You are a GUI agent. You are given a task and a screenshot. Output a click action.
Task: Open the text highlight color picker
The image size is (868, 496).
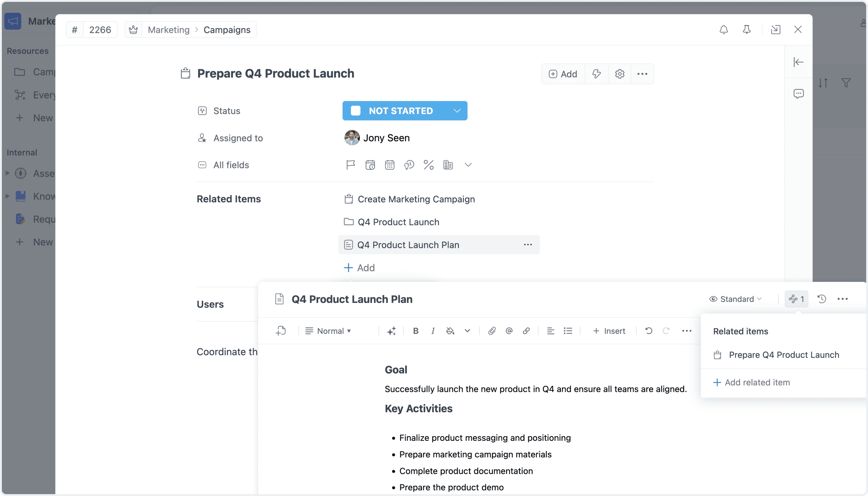click(x=450, y=331)
